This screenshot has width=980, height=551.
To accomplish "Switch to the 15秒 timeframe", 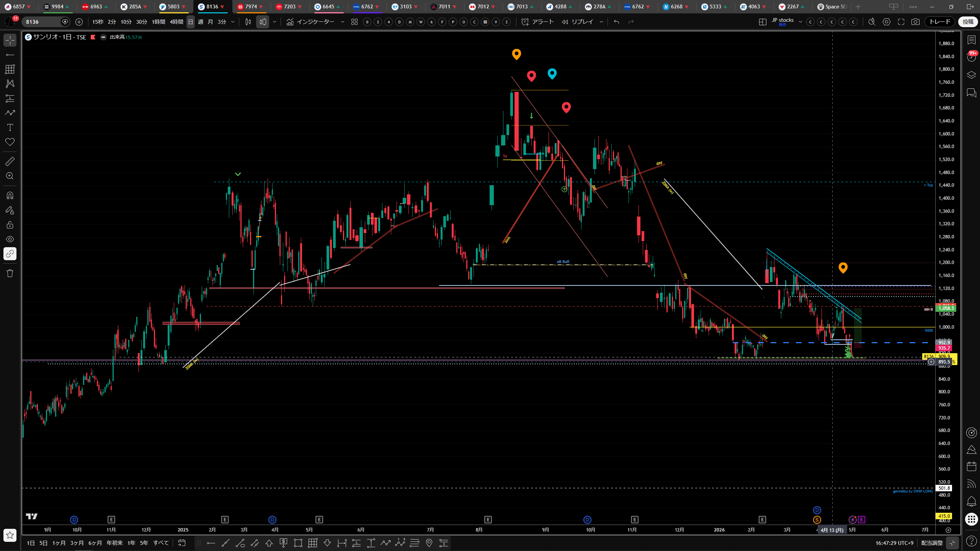I will pyautogui.click(x=98, y=22).
